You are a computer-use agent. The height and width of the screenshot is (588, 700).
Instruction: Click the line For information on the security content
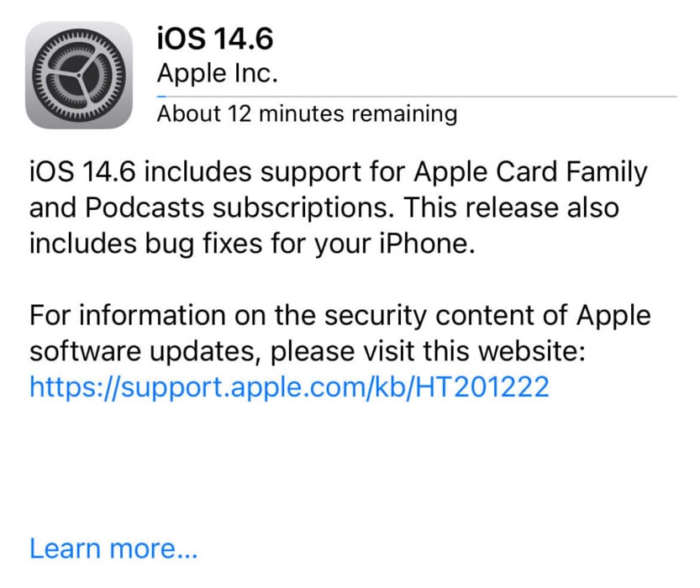coord(340,315)
